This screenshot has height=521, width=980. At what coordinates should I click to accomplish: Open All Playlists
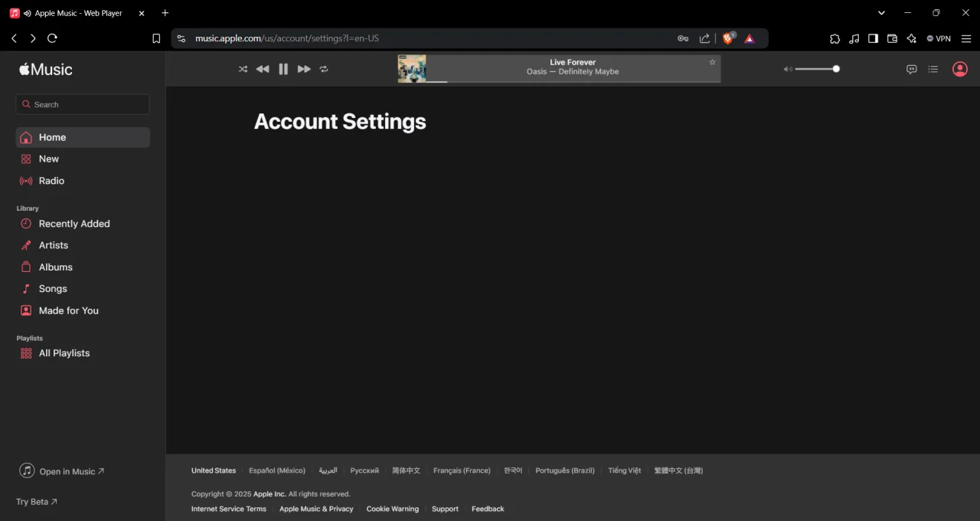point(83,353)
